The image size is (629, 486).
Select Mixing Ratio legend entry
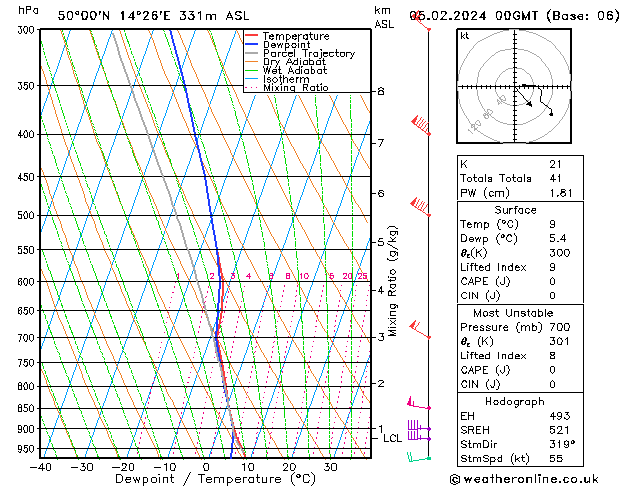tap(296, 88)
